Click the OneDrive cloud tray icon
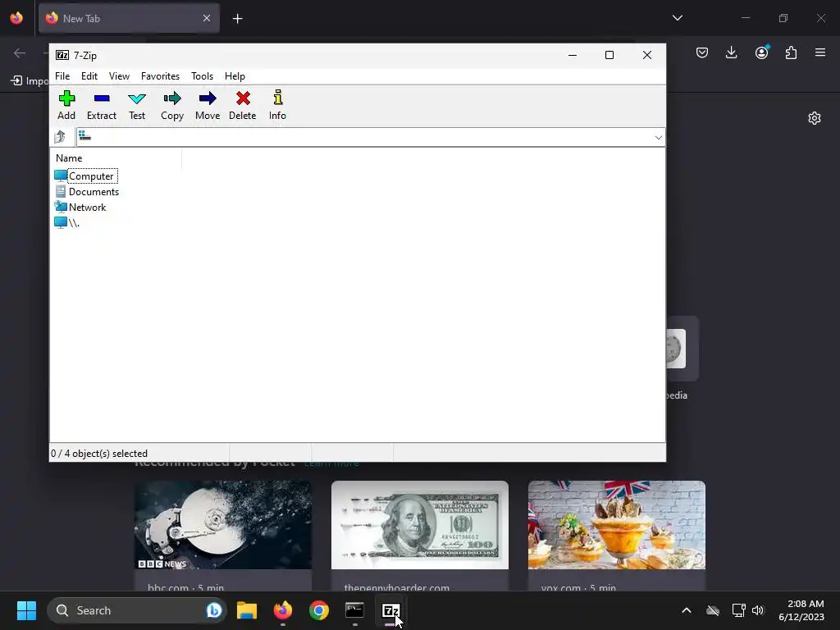 click(x=713, y=610)
